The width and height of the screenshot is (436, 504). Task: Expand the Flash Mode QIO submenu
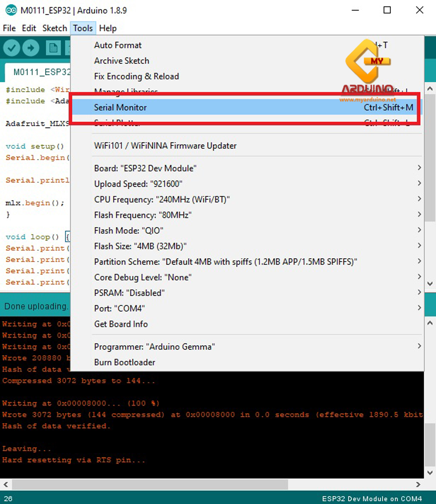(x=246, y=231)
